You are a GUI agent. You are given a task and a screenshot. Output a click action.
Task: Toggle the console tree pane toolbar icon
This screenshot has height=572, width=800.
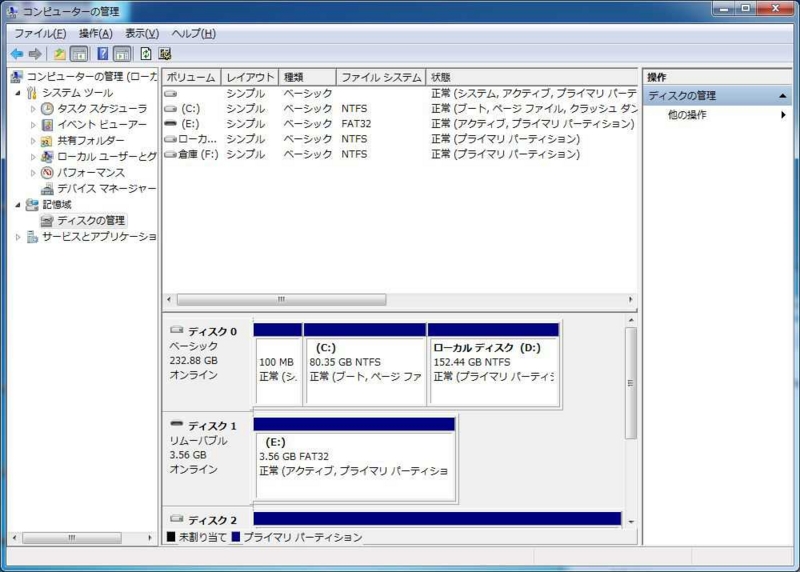79,54
